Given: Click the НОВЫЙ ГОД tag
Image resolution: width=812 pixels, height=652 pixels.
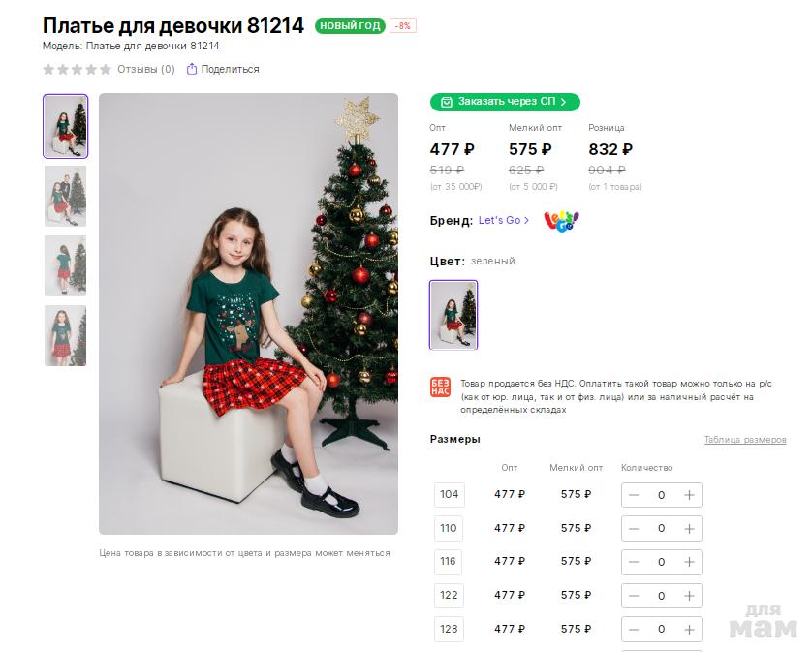Looking at the screenshot, I should (350, 26).
